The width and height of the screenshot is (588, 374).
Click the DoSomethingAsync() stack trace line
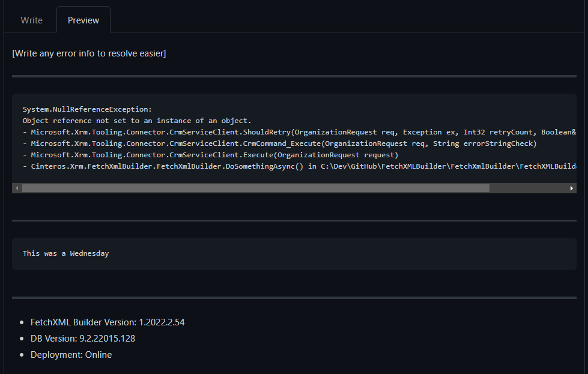tap(299, 166)
